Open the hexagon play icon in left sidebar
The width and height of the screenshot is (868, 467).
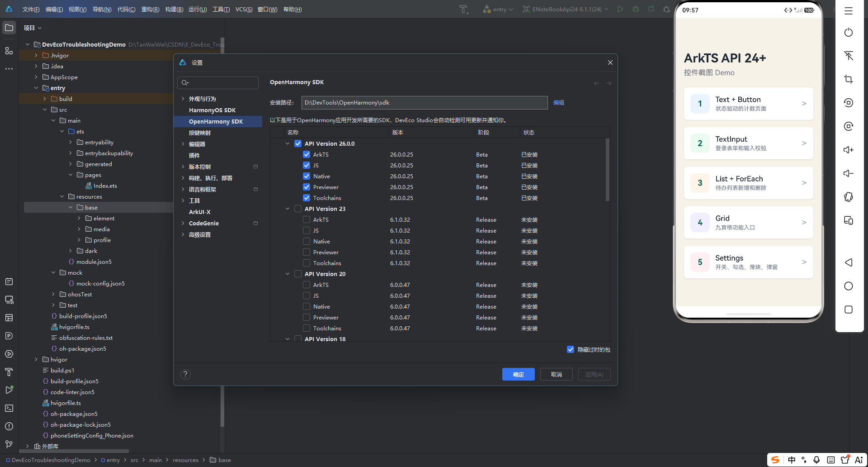[x=9, y=354]
